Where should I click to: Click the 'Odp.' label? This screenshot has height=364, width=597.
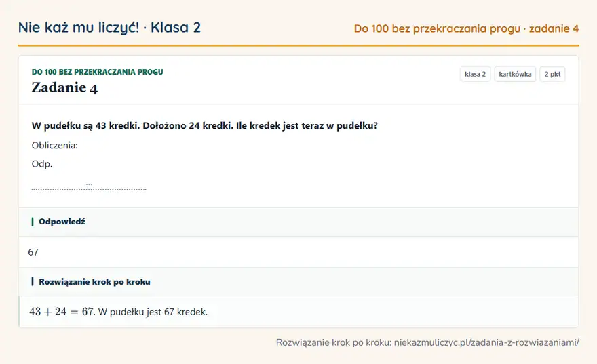pos(42,164)
